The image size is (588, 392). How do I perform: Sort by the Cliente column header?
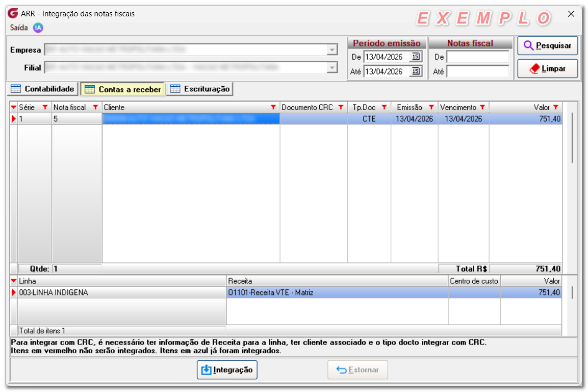(x=186, y=107)
